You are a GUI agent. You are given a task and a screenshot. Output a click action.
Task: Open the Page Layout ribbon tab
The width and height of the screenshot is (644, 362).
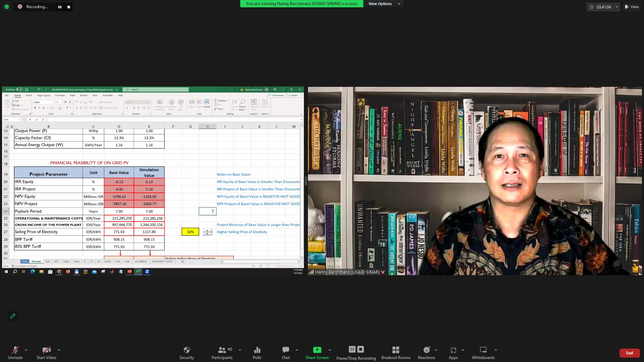click(43, 95)
